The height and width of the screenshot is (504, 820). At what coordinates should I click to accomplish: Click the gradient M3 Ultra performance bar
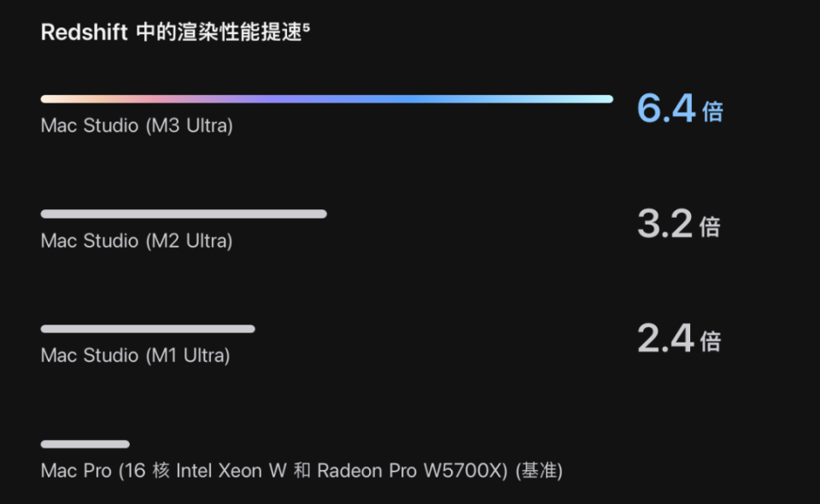coord(327,99)
